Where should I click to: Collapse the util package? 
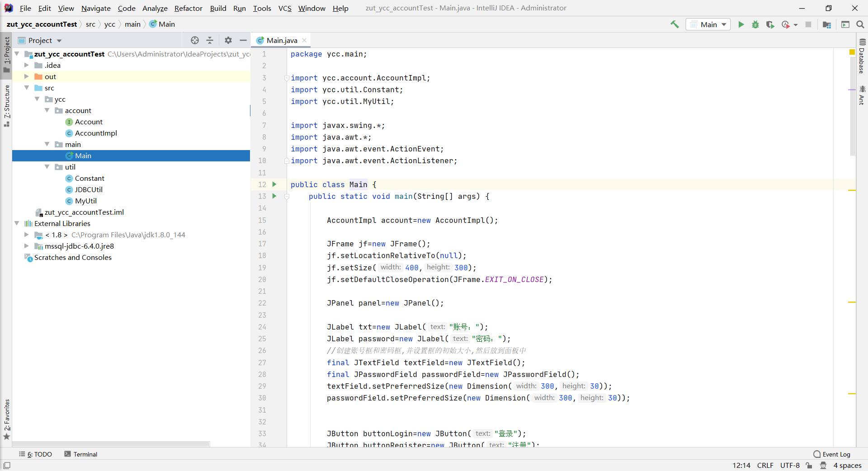coord(47,167)
